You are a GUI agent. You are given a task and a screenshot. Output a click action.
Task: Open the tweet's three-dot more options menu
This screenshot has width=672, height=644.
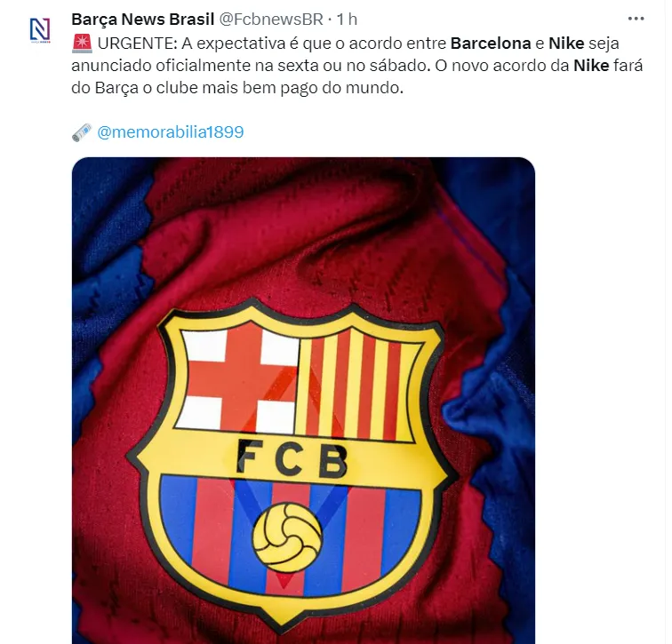pos(636,19)
